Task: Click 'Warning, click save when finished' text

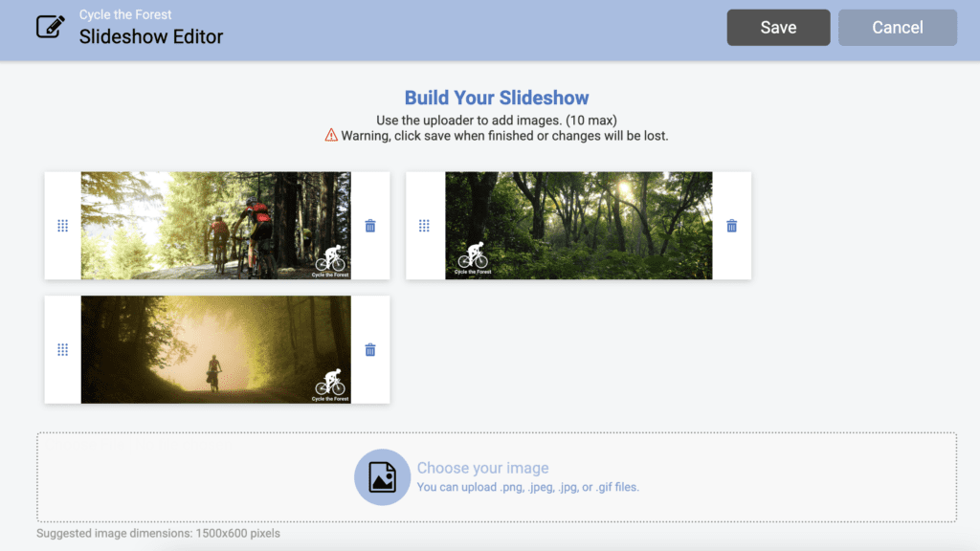Action: (x=504, y=136)
